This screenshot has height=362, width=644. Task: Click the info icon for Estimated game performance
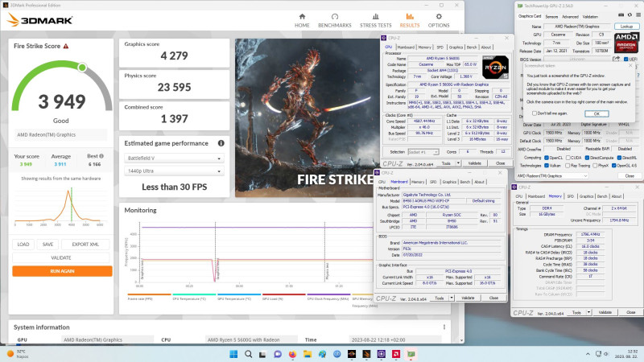(x=221, y=143)
